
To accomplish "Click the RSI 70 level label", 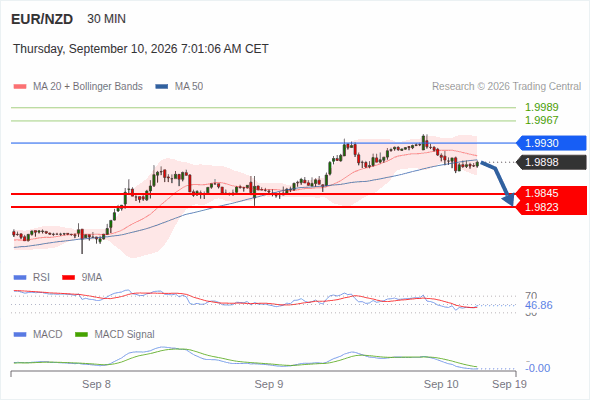I will coord(531,295).
